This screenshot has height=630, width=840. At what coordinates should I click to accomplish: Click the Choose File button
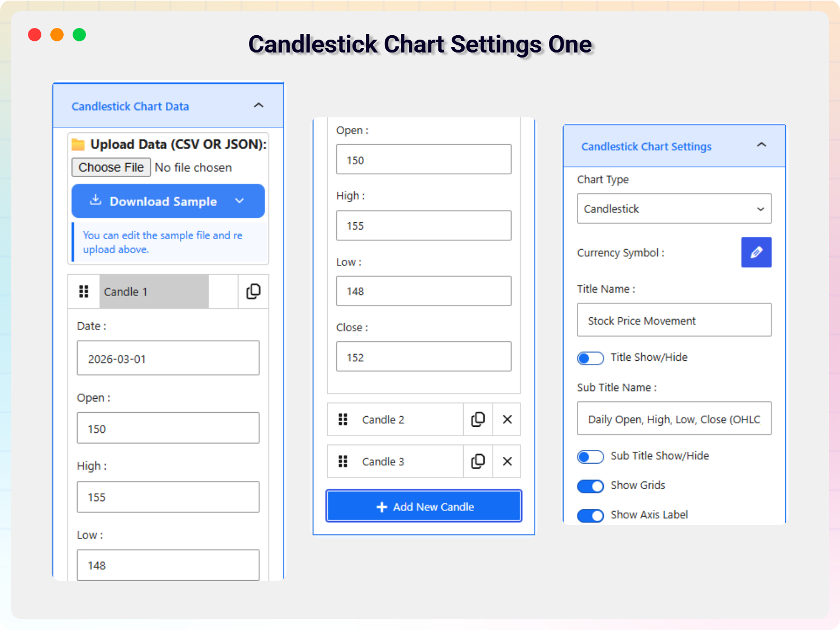coord(111,168)
